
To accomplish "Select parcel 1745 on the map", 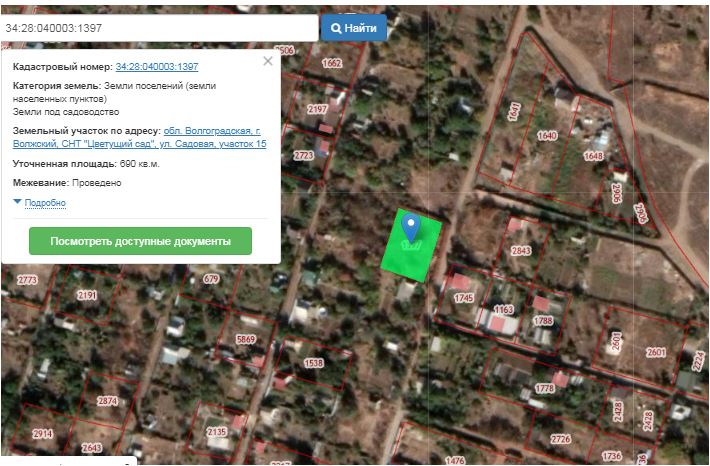I will 463,298.
